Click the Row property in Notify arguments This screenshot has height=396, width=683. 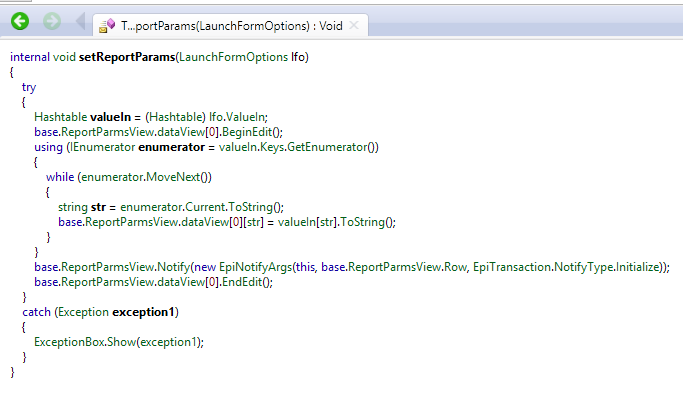coord(455,267)
